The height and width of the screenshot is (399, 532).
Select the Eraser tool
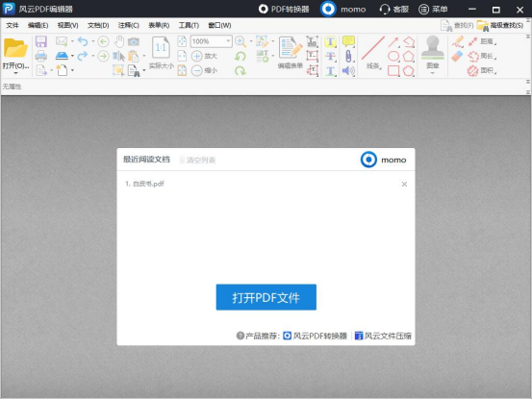click(458, 56)
